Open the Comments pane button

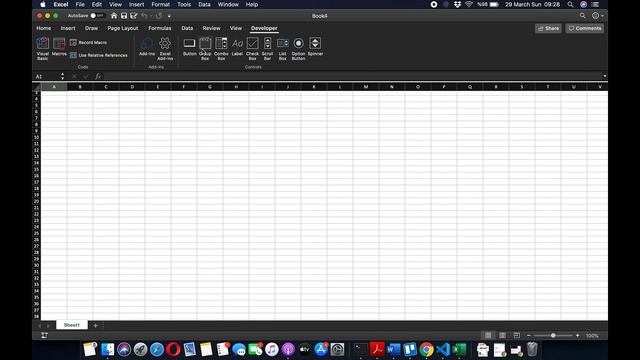click(584, 28)
